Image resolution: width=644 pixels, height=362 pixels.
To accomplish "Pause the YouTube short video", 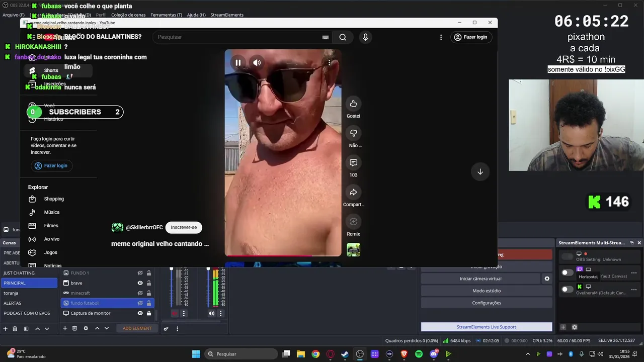I will pos(238,63).
